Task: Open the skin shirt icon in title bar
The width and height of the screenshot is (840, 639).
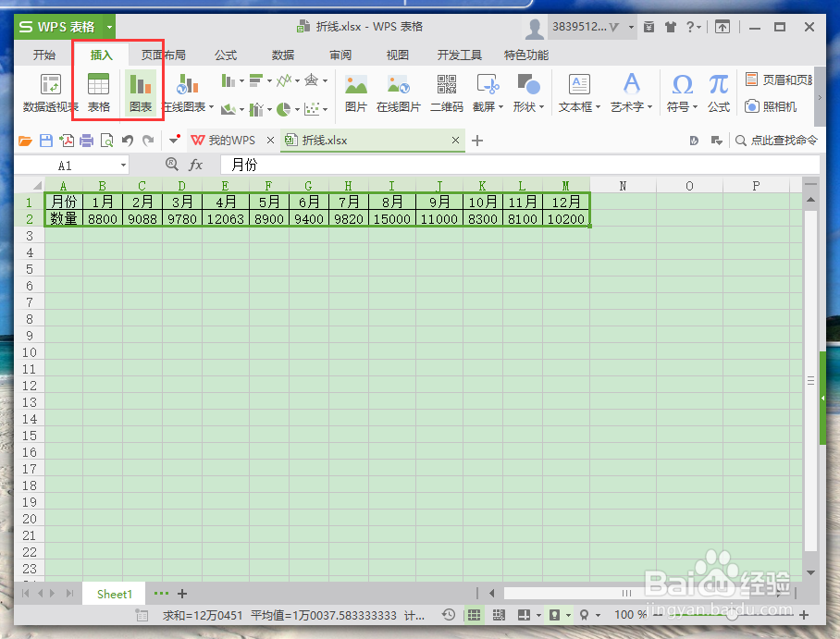Action: [670, 27]
